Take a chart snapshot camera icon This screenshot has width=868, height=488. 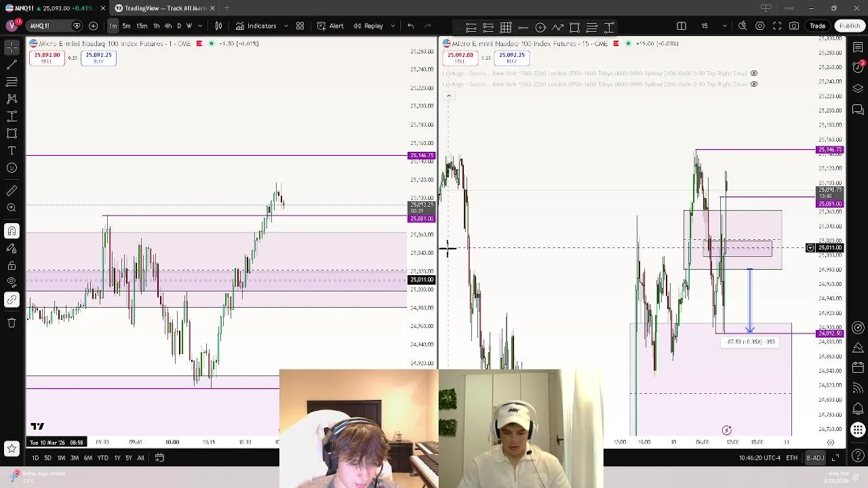[x=794, y=26]
